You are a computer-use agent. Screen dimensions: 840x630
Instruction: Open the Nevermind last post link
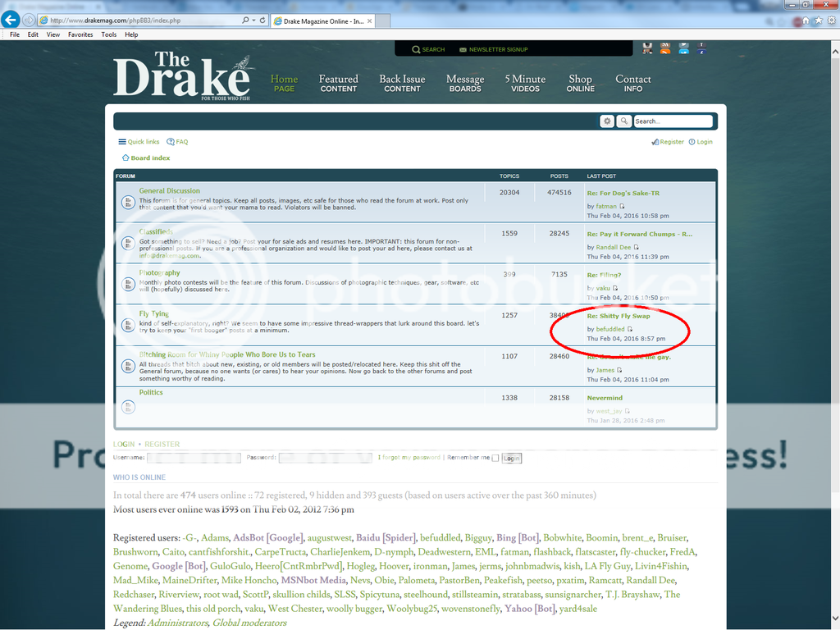click(605, 398)
